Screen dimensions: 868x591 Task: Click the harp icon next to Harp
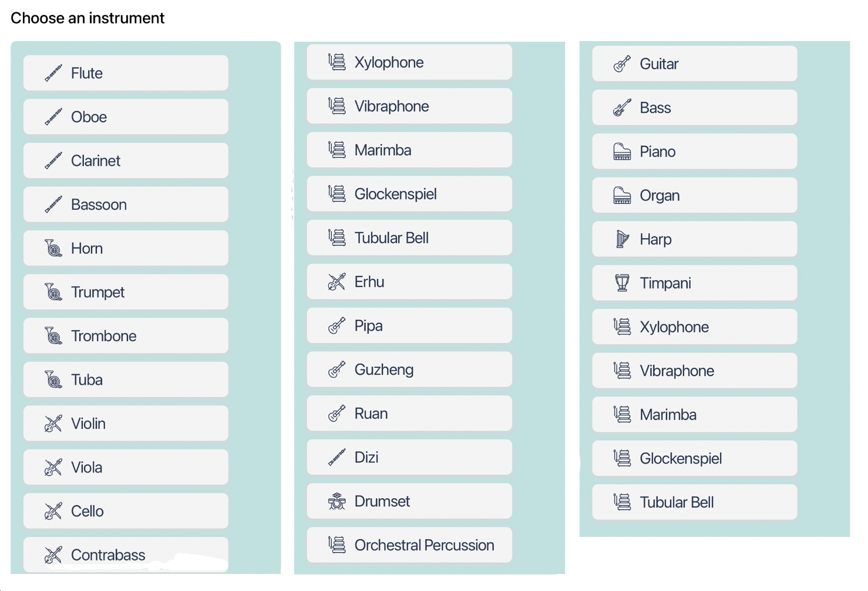pyautogui.click(x=622, y=239)
